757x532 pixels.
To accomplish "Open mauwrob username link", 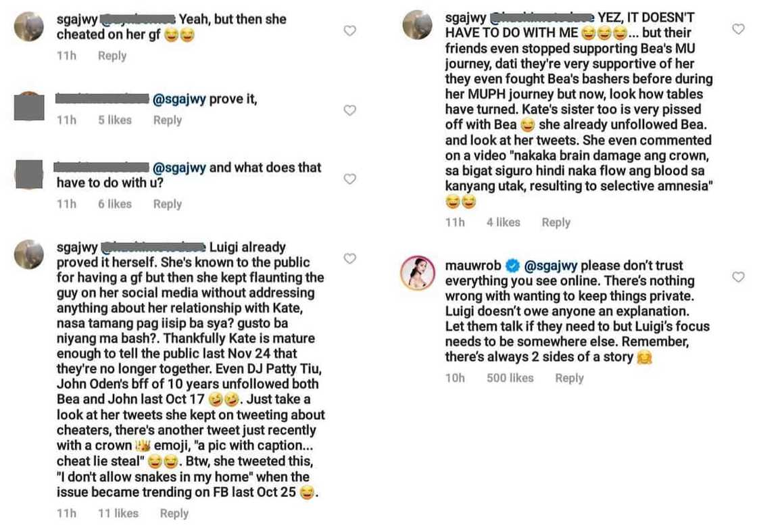I will coord(473,266).
